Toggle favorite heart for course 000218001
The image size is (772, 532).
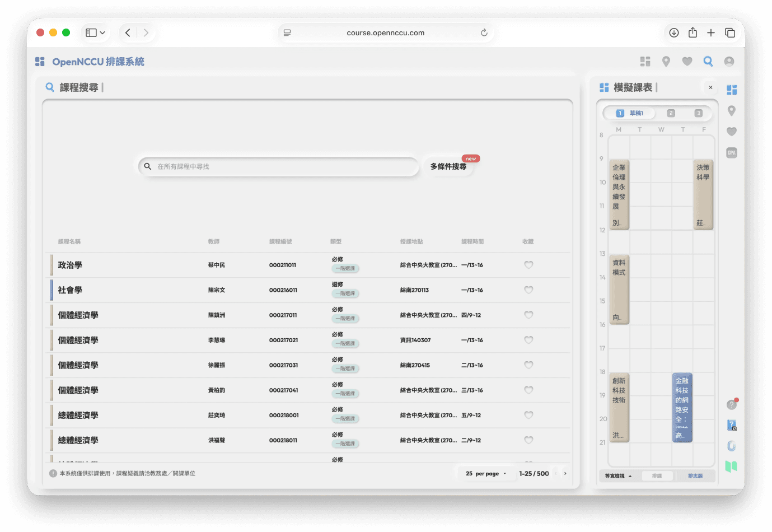pos(528,415)
